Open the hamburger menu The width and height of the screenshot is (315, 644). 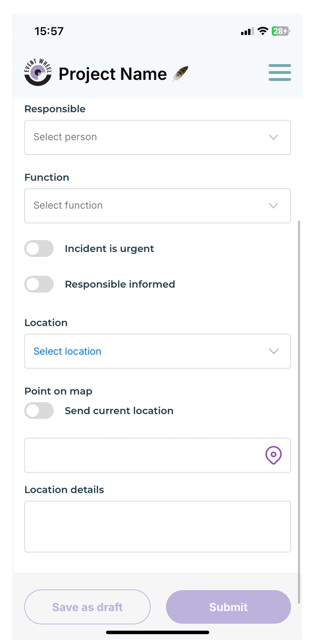coord(279,73)
